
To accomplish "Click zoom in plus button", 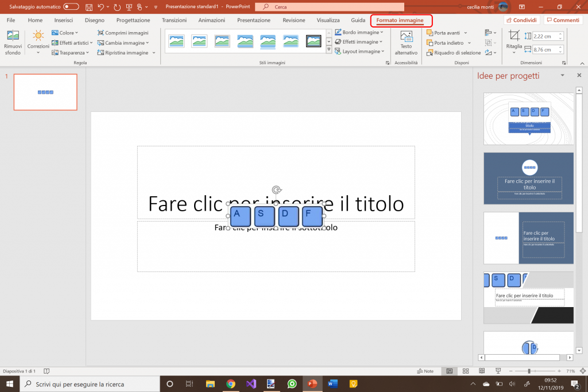I will coord(559,371).
